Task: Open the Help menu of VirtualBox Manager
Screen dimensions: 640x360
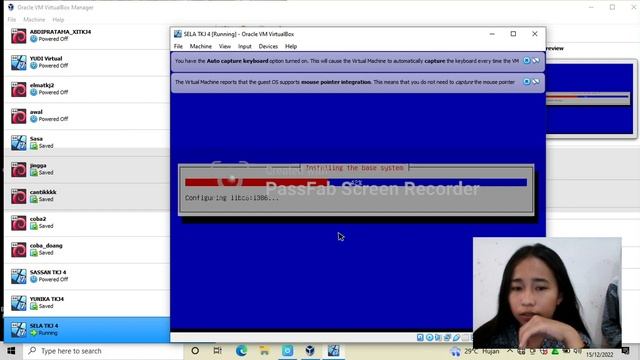Action: 58,20
